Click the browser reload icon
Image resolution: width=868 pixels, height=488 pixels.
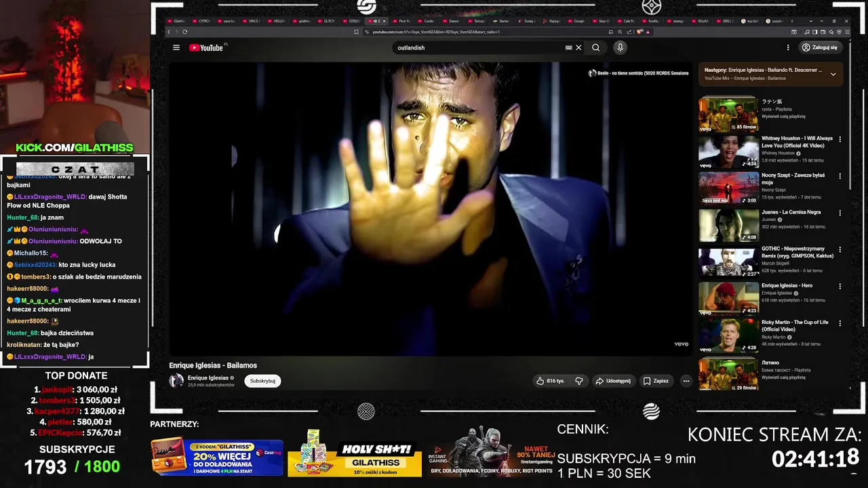click(184, 32)
